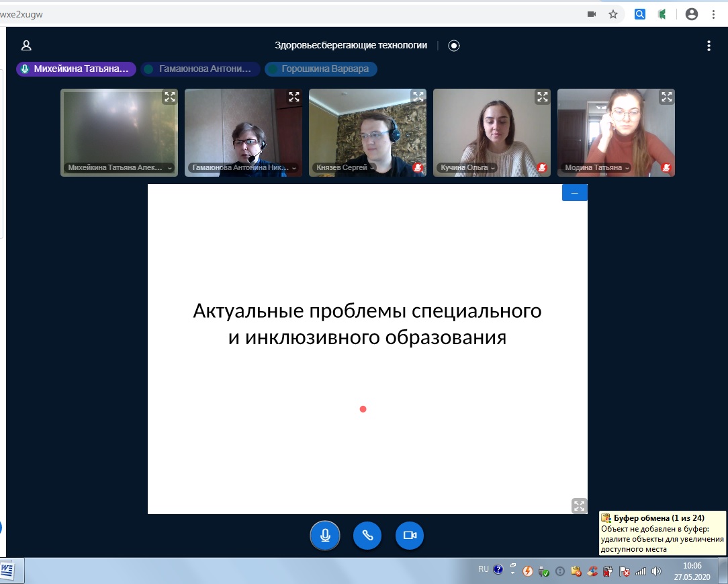The height and width of the screenshot is (584, 728).
Task: Open the three-dot options menu
Action: pos(709,46)
